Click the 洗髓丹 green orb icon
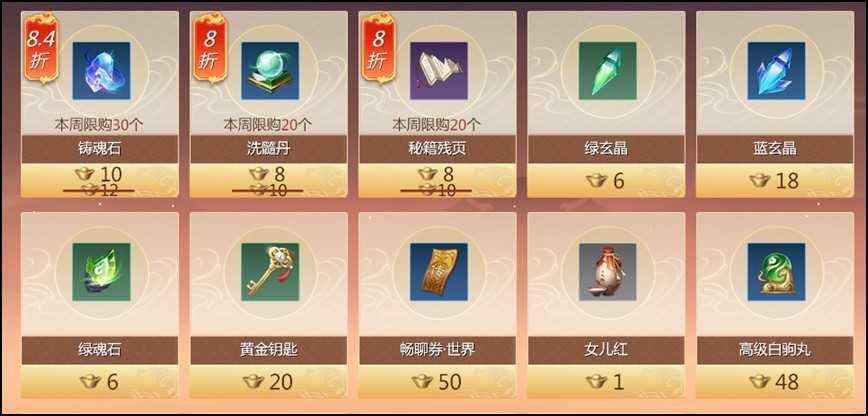The height and width of the screenshot is (416, 868). click(270, 71)
